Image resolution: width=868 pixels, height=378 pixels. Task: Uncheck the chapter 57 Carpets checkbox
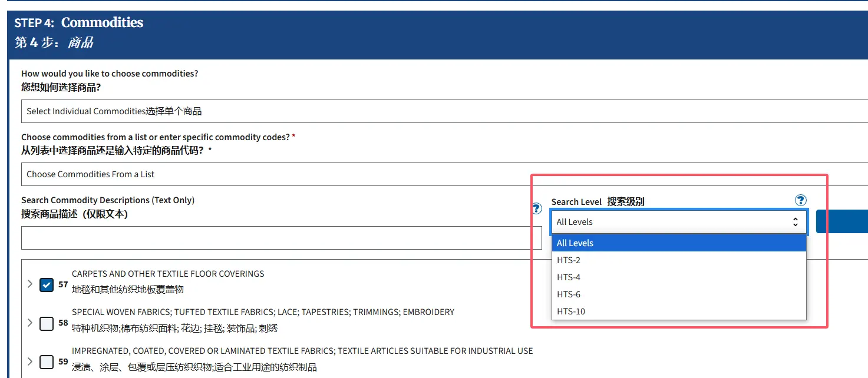point(47,285)
